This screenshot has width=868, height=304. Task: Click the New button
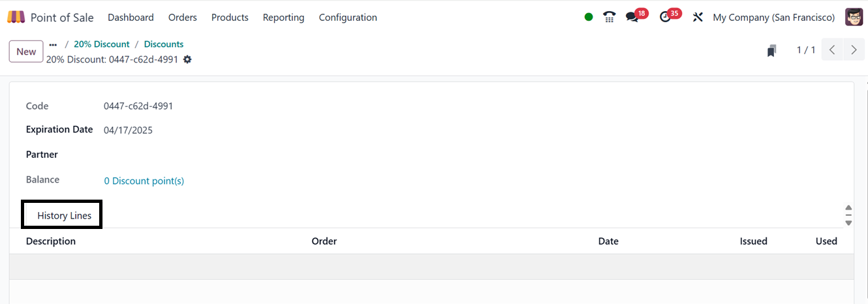point(26,52)
